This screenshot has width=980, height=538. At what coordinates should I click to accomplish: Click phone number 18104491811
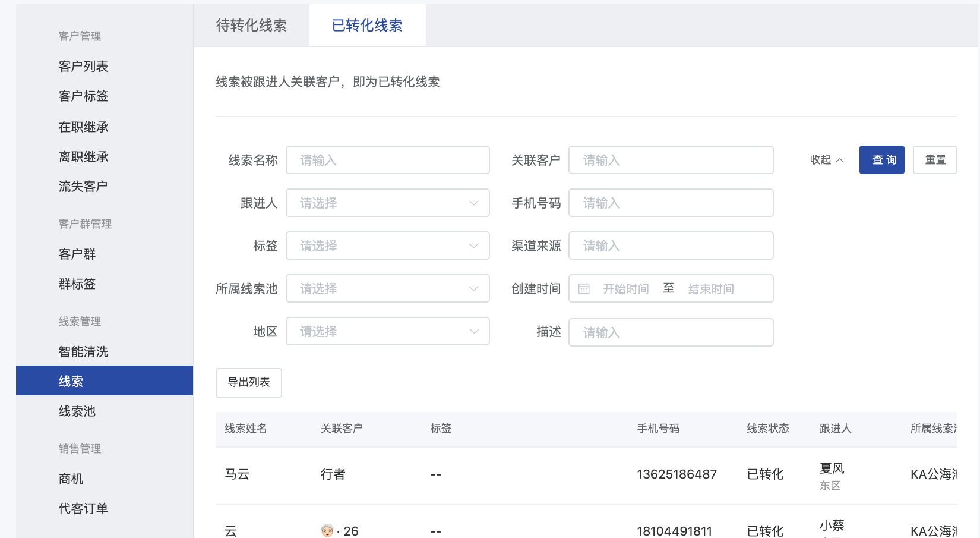(675, 531)
